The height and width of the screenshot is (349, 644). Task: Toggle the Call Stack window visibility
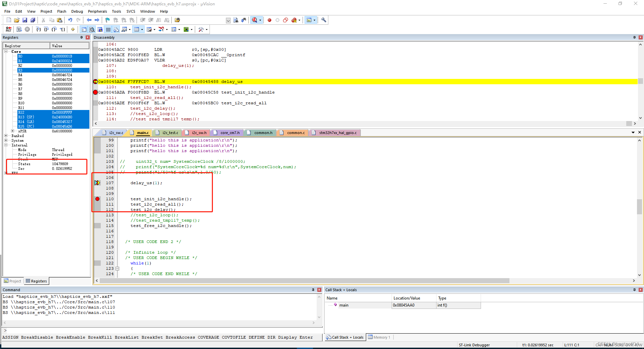click(116, 29)
